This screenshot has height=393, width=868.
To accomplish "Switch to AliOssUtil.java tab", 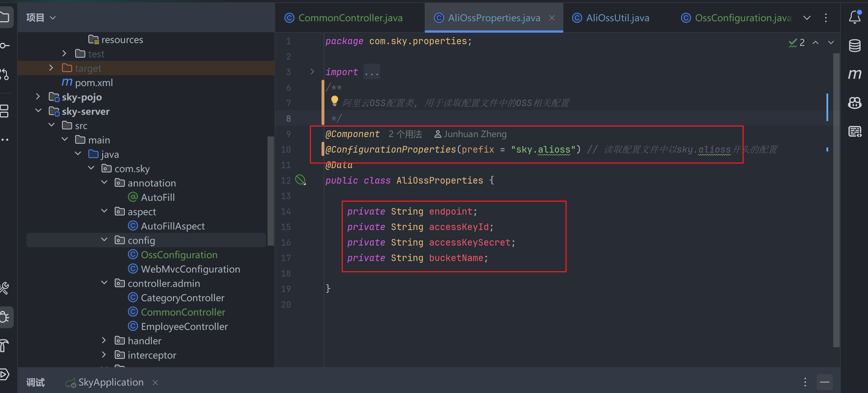I will click(617, 17).
